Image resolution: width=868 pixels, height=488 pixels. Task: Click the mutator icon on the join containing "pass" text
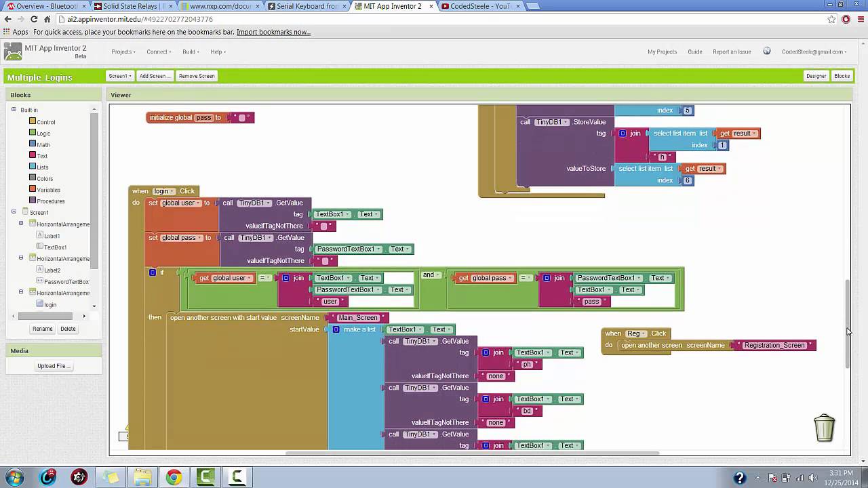click(546, 278)
